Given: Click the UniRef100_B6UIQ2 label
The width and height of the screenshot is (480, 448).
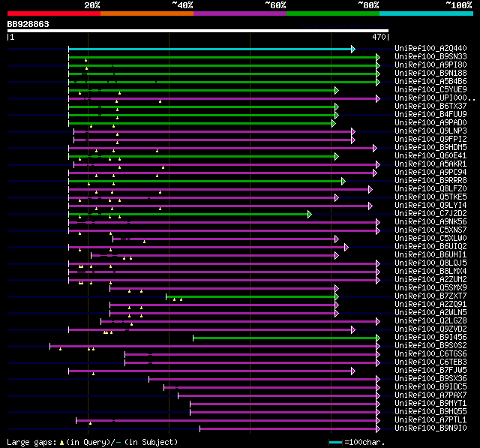Looking at the screenshot, I should [x=430, y=247].
